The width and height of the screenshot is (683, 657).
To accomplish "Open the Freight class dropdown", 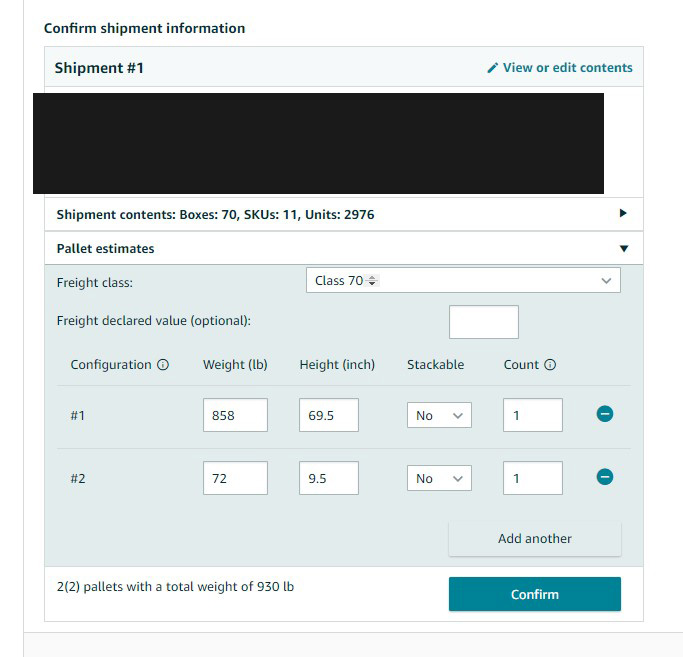I will click(463, 280).
